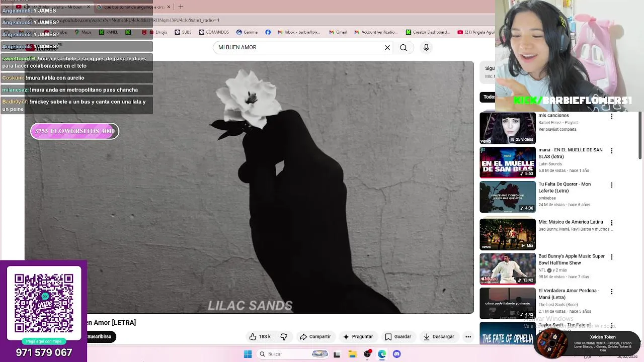
Task: Open the PANEL bookmark
Action: click(108, 32)
